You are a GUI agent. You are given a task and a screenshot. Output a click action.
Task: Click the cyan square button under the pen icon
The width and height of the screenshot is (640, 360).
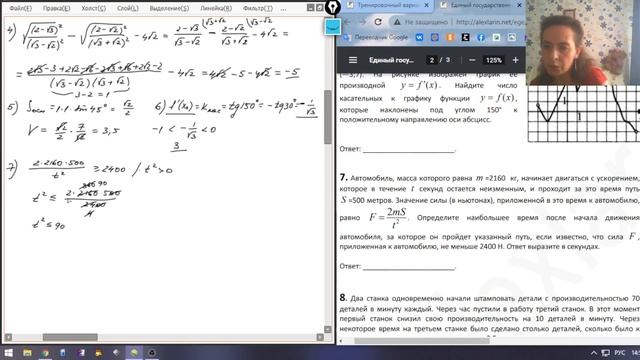(x=333, y=27)
